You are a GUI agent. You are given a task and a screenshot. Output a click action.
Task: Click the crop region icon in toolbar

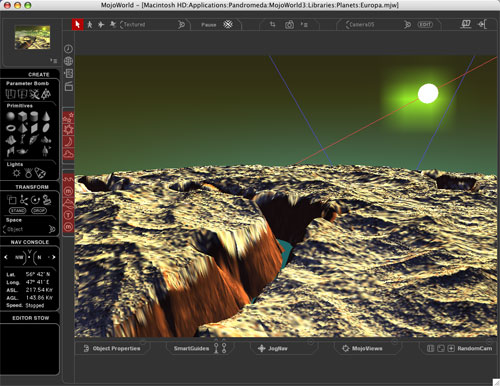273,24
